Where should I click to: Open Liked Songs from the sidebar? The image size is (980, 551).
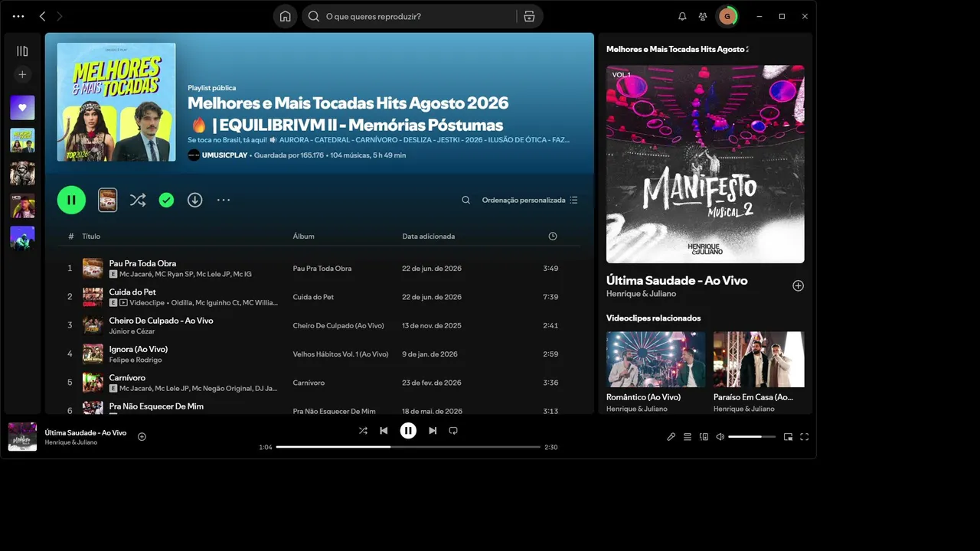click(x=22, y=108)
